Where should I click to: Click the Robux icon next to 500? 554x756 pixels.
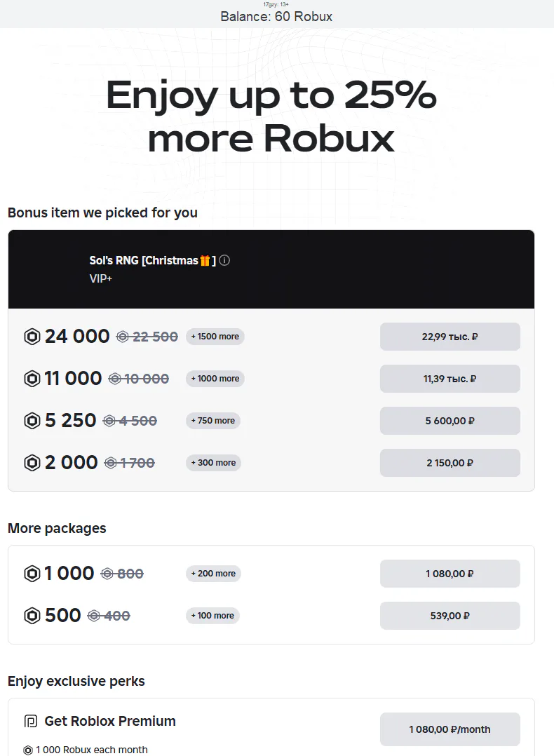click(32, 616)
